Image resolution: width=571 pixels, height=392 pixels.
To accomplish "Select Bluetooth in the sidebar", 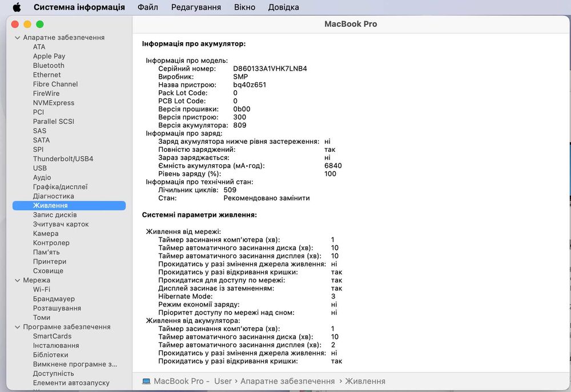I will (x=49, y=66).
